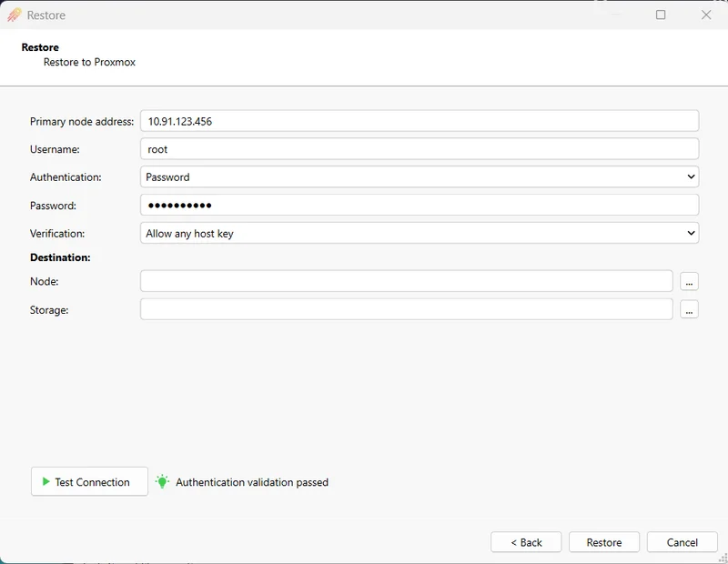Go to previous step with Back button

526,542
